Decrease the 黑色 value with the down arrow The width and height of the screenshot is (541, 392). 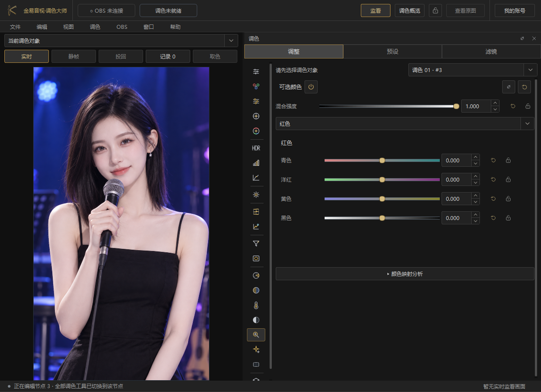476,221
